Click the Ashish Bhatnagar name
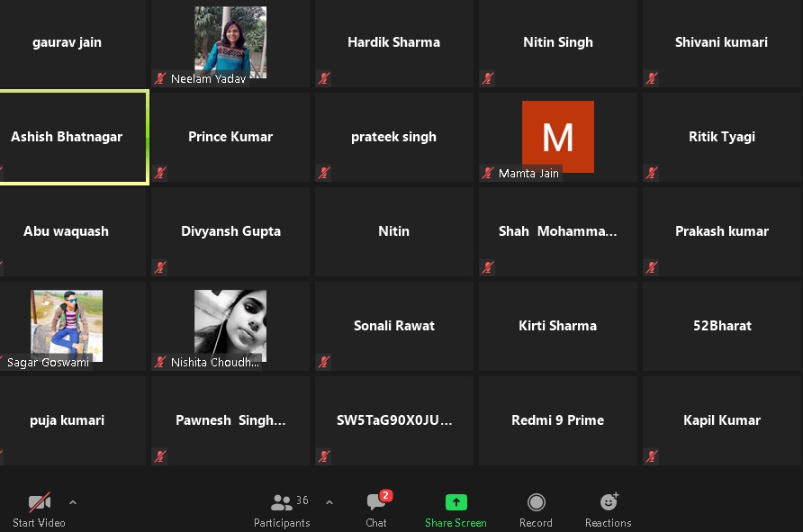 (x=67, y=137)
